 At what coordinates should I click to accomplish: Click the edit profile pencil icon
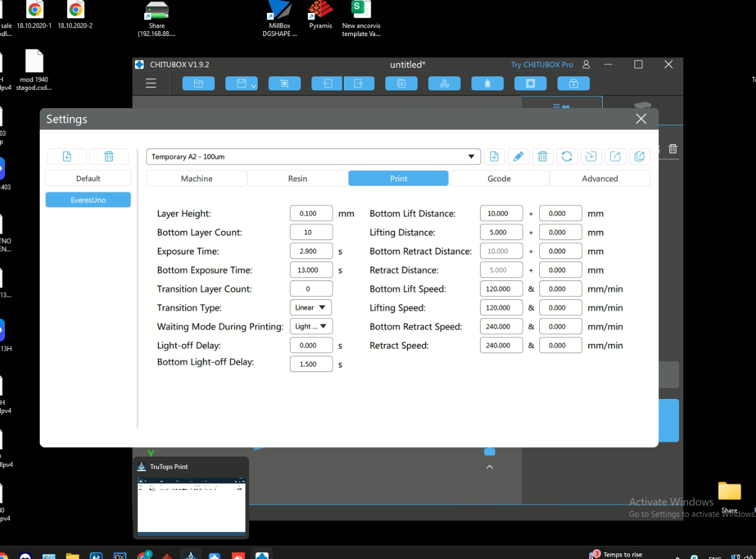pyautogui.click(x=518, y=157)
